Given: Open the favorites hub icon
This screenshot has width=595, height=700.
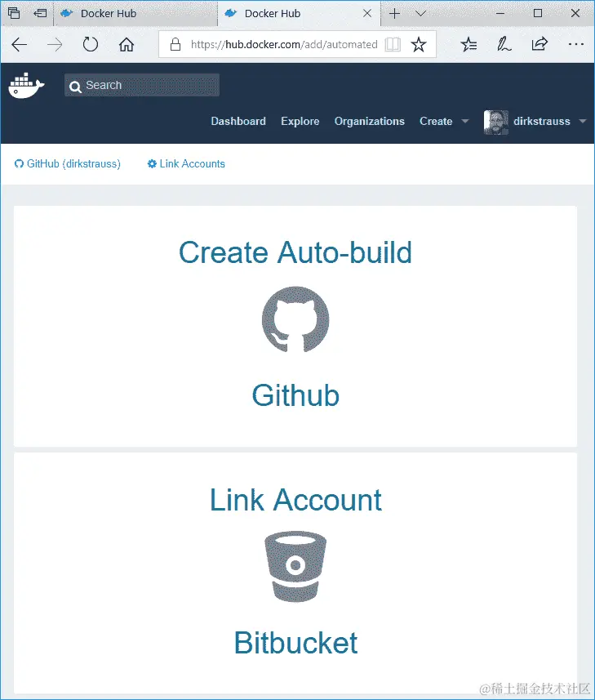Looking at the screenshot, I should pos(468,44).
